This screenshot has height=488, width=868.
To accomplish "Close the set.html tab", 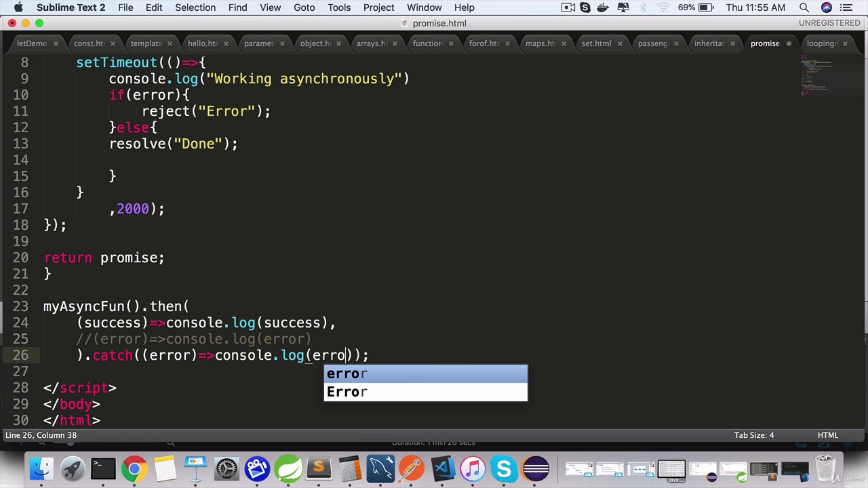I will pyautogui.click(x=619, y=43).
